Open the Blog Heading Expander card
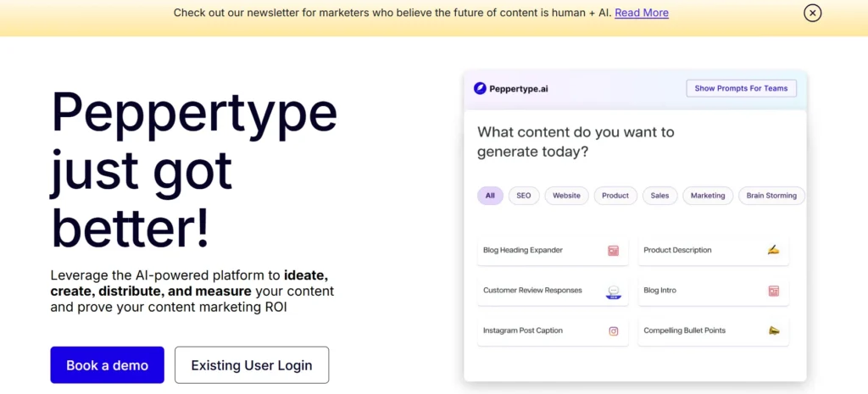Screen dimensions: 868x394 click(x=553, y=251)
